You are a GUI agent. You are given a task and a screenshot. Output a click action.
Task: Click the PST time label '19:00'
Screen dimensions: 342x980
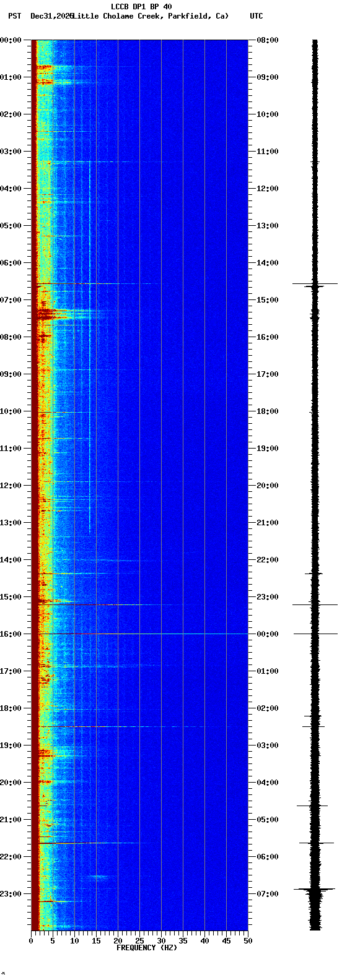[x=11, y=746]
